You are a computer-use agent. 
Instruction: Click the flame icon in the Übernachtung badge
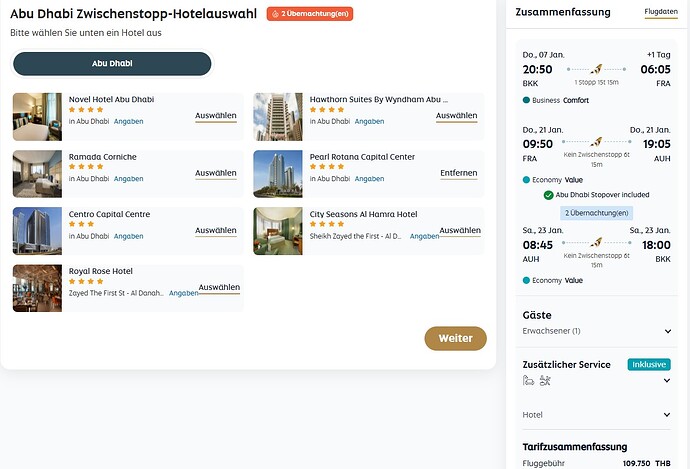[x=275, y=14]
